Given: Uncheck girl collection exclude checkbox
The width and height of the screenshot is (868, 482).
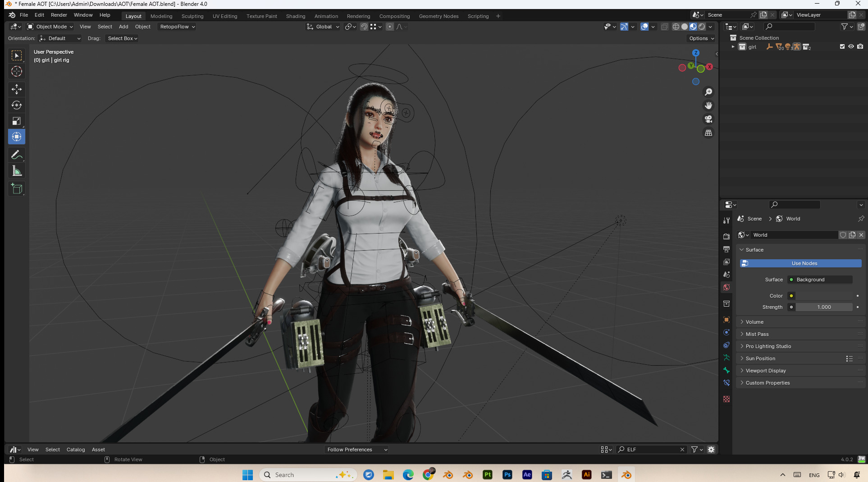Looking at the screenshot, I should click(842, 46).
